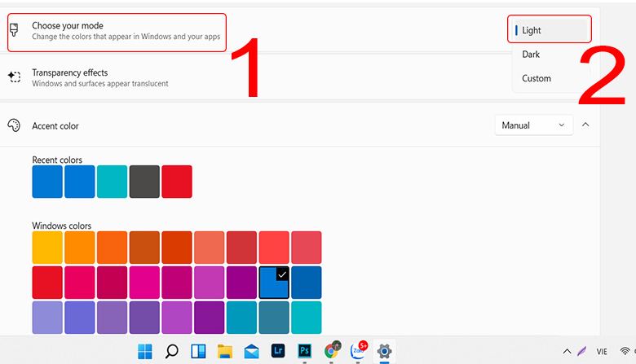
Task: Open the Mail app icon
Action: point(251,352)
